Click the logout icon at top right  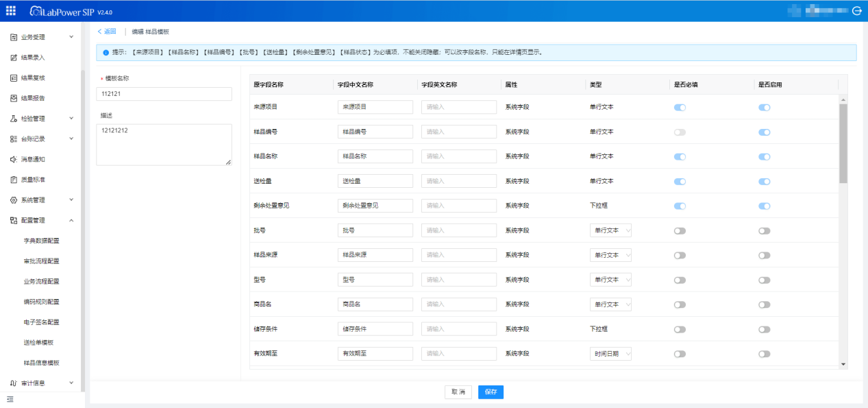click(856, 11)
